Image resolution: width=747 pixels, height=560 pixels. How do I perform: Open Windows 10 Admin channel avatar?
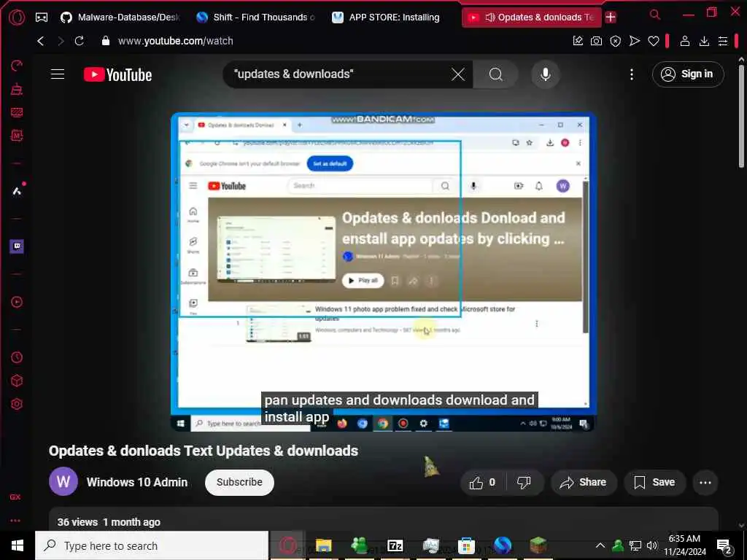click(x=63, y=481)
